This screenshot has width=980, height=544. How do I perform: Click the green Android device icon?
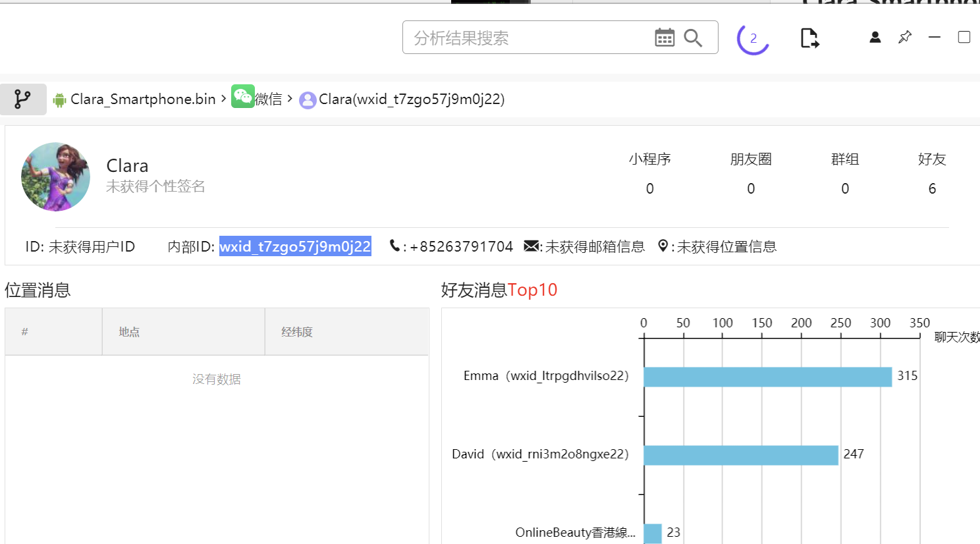tap(59, 100)
